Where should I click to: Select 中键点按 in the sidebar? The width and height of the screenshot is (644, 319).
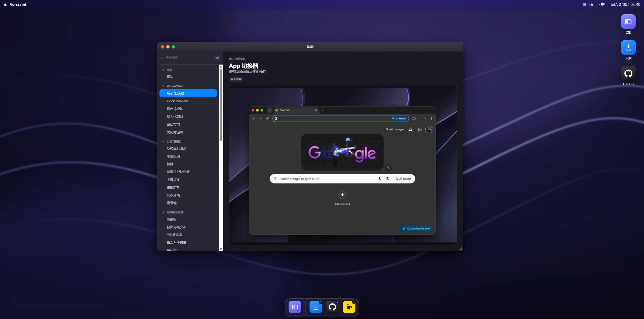click(x=188, y=180)
